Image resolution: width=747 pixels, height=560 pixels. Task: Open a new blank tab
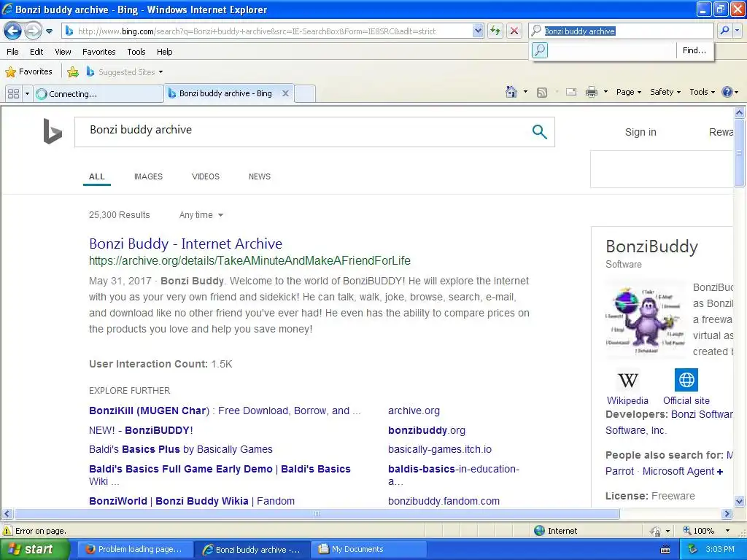tap(305, 94)
